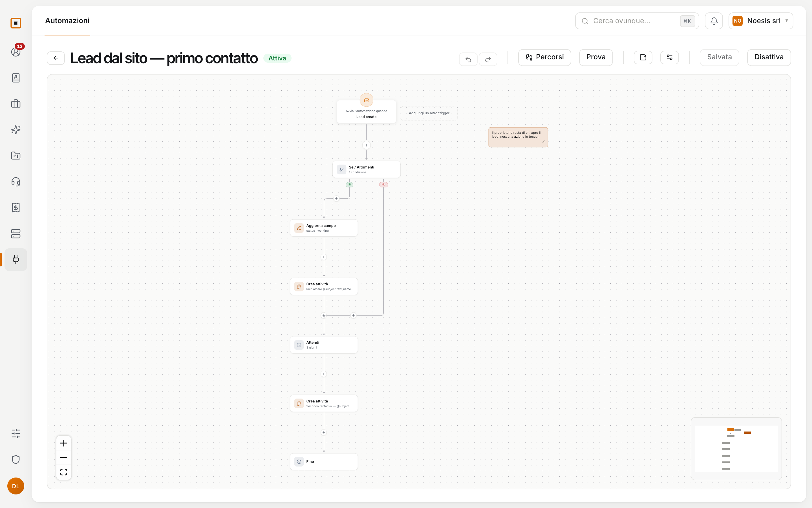Open the headset support sidebar icon
812x508 pixels.
16,182
